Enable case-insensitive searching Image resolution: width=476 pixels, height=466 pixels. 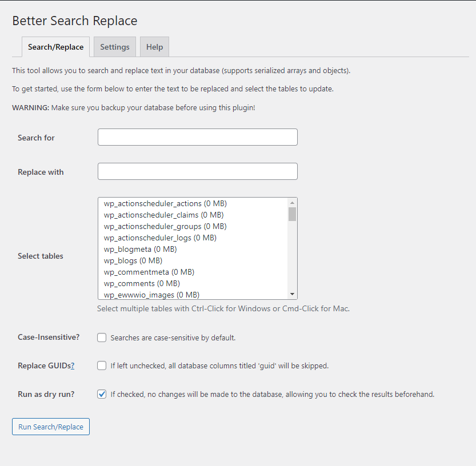101,337
